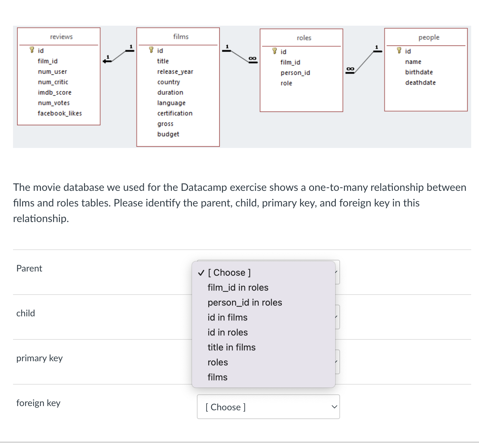Click the primary key icon beside id in reviews
The width and height of the screenshot is (479, 448).
[31, 50]
